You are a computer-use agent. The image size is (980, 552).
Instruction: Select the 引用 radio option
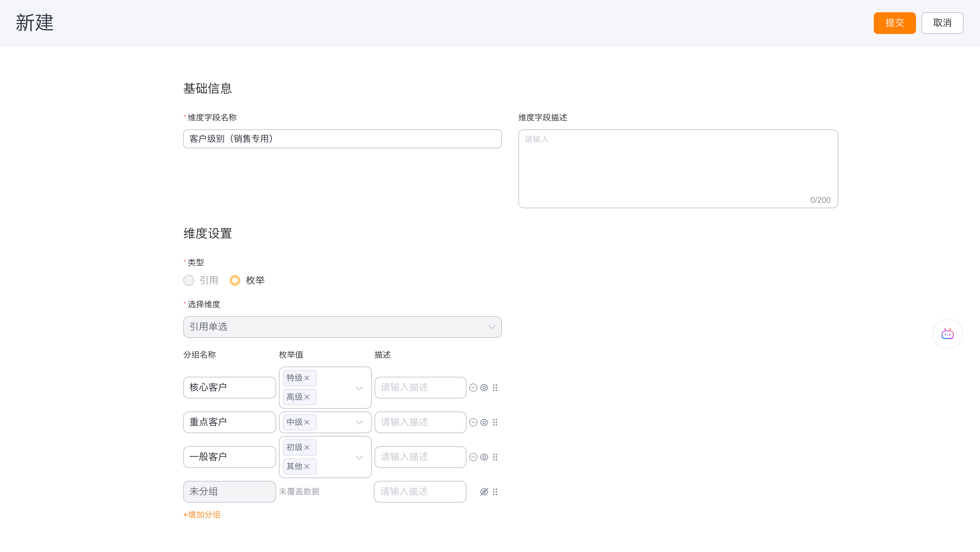189,280
